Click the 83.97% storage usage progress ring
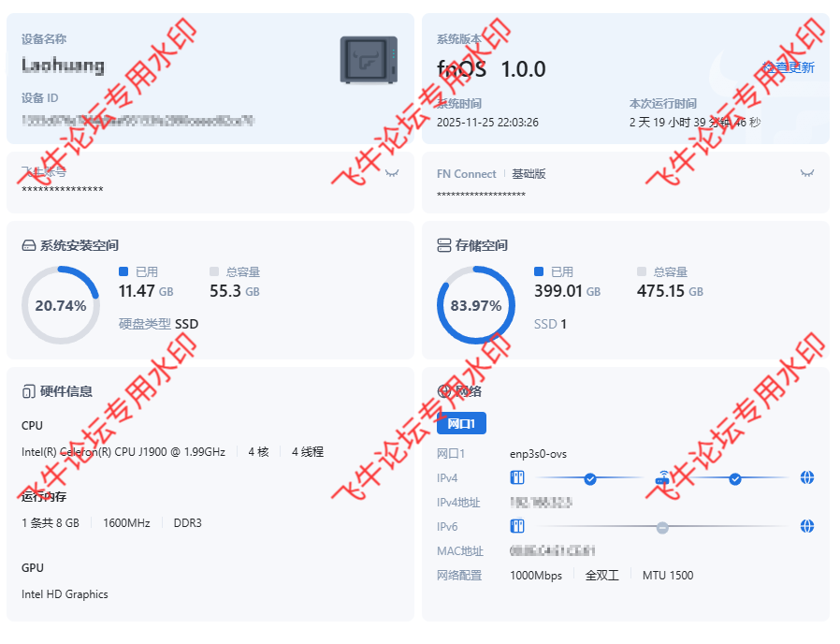 point(475,304)
